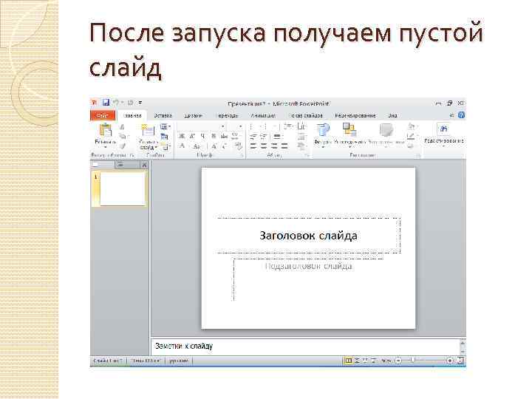
Task: Open the orange Файл tab
Action: (x=103, y=115)
